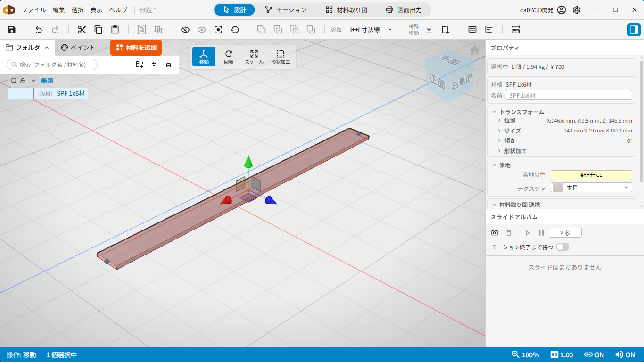644x362 pixels.
Task: Select the SPF 1x6材 tree item
Action: (x=48, y=93)
